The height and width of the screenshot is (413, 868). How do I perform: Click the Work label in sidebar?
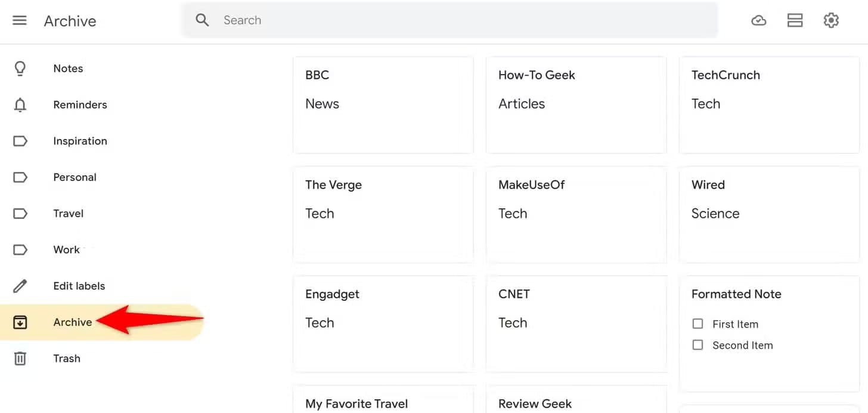66,249
